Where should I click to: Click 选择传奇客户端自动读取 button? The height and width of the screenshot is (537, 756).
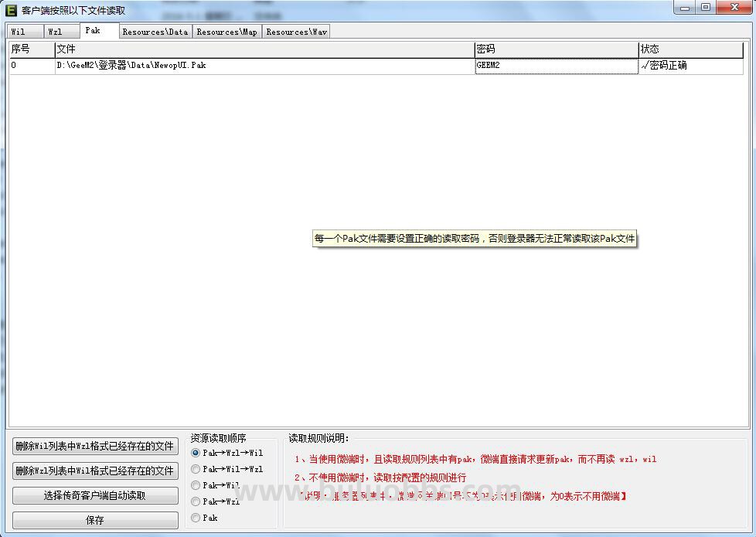pyautogui.click(x=95, y=495)
